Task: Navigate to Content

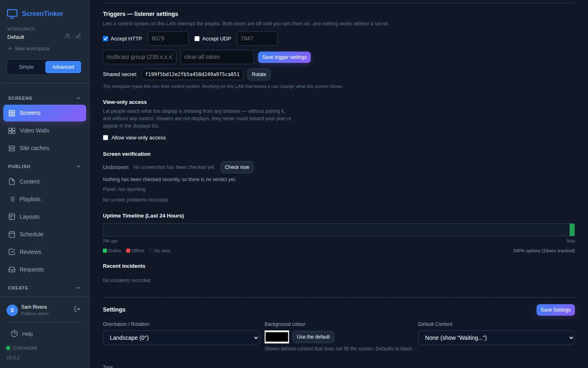Action: pyautogui.click(x=45, y=182)
